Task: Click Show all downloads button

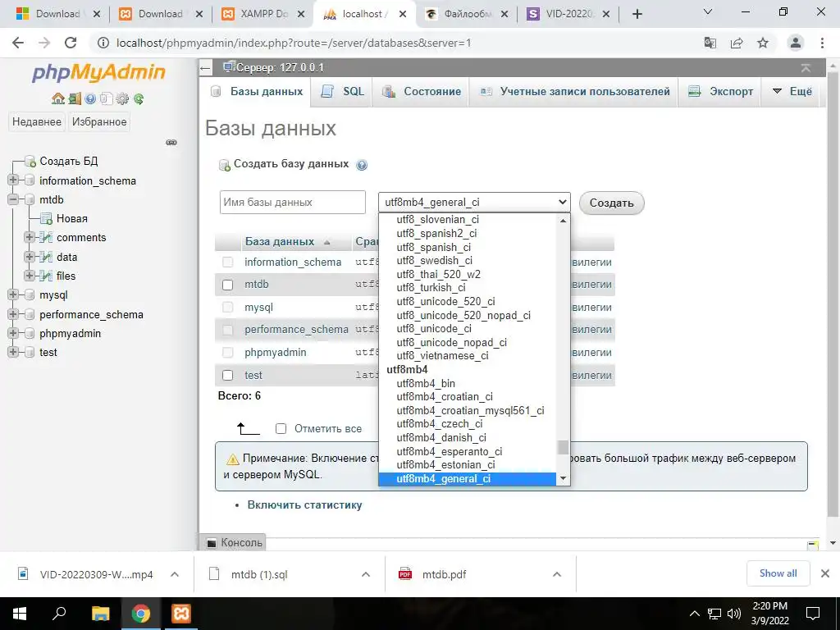Action: coord(778,573)
